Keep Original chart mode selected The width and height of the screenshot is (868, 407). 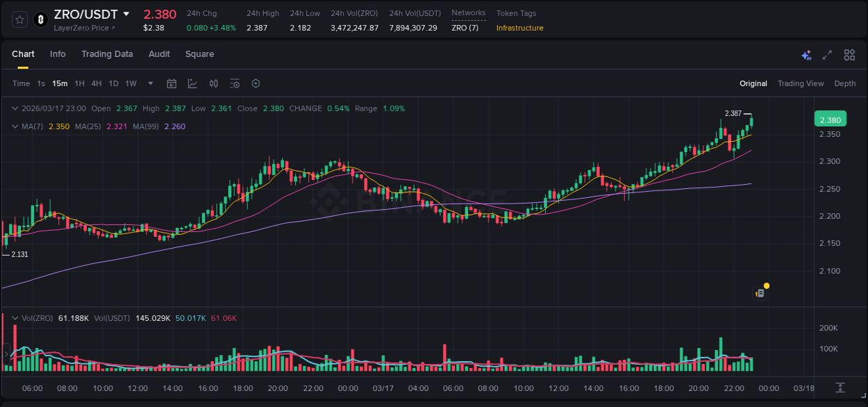click(x=753, y=83)
